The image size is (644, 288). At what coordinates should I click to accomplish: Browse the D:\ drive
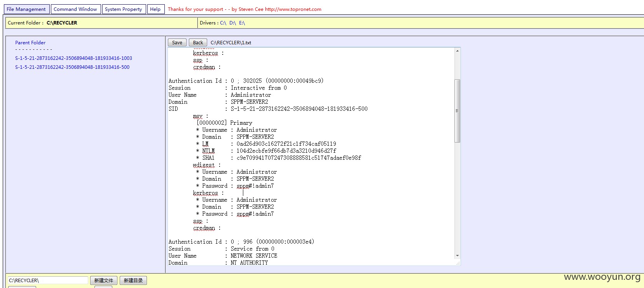point(232,23)
